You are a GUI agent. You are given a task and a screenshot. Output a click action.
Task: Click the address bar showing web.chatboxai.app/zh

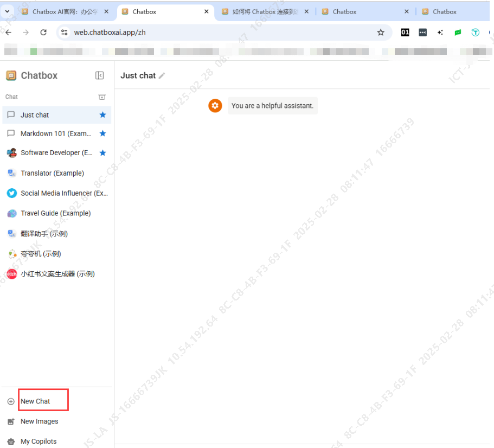224,33
